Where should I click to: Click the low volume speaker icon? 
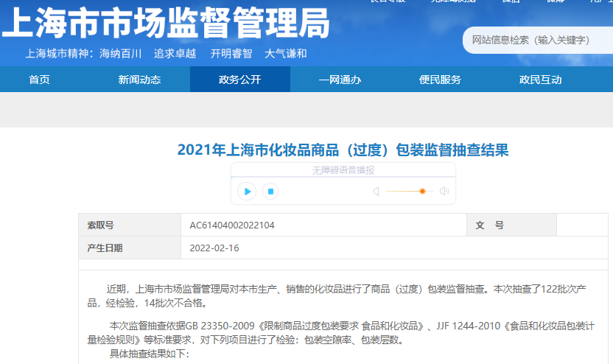tap(376, 191)
